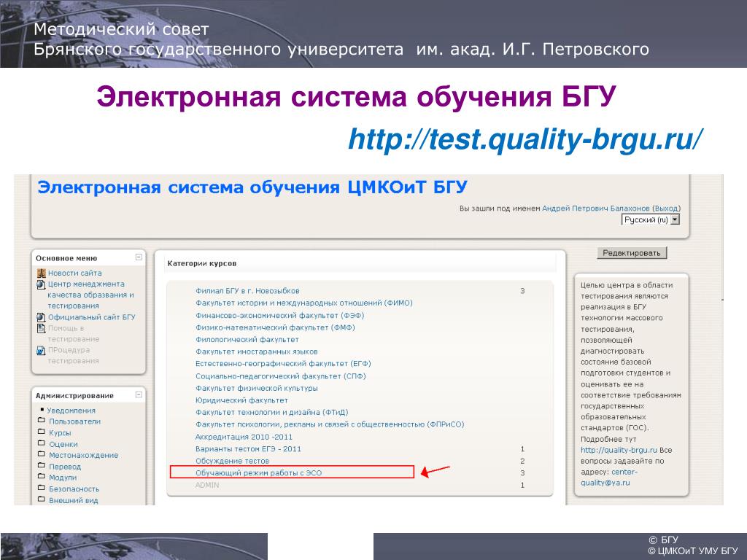Click the Редактировать button
The width and height of the screenshot is (747, 560).
tap(632, 253)
